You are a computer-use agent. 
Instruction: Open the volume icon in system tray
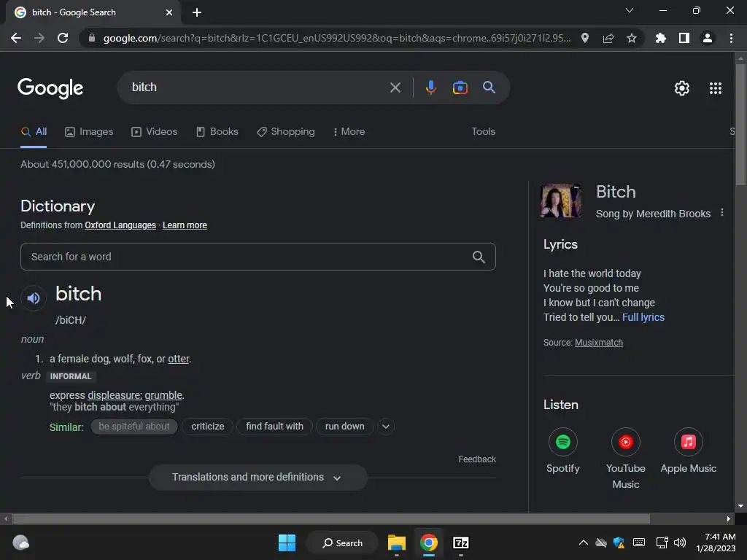(x=680, y=542)
